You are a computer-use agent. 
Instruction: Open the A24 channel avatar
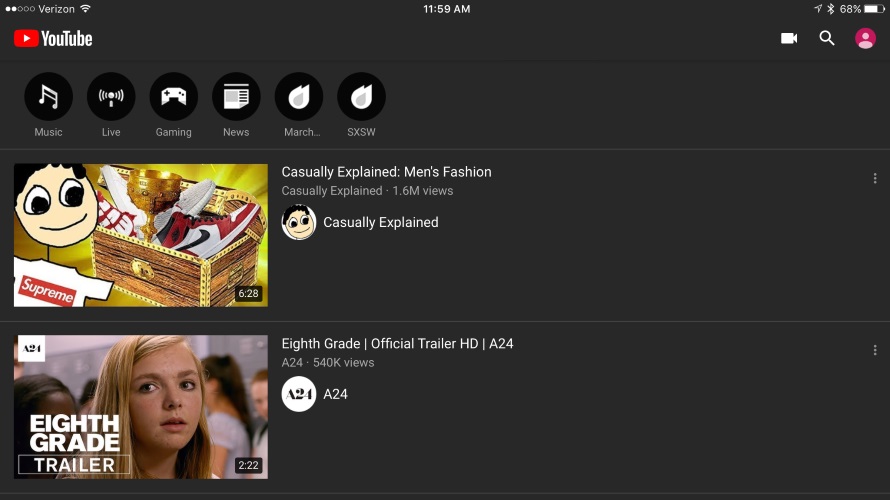coord(299,394)
